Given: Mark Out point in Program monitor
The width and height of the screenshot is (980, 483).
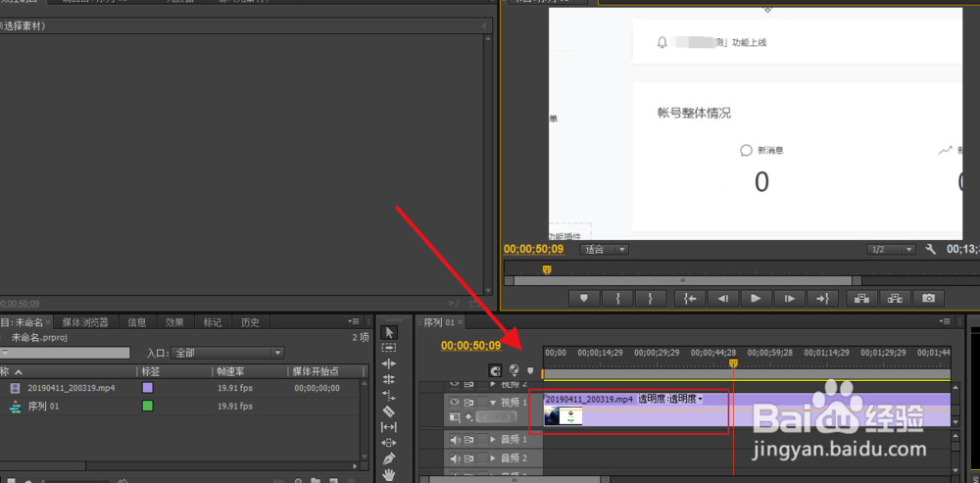Looking at the screenshot, I should click(651, 299).
